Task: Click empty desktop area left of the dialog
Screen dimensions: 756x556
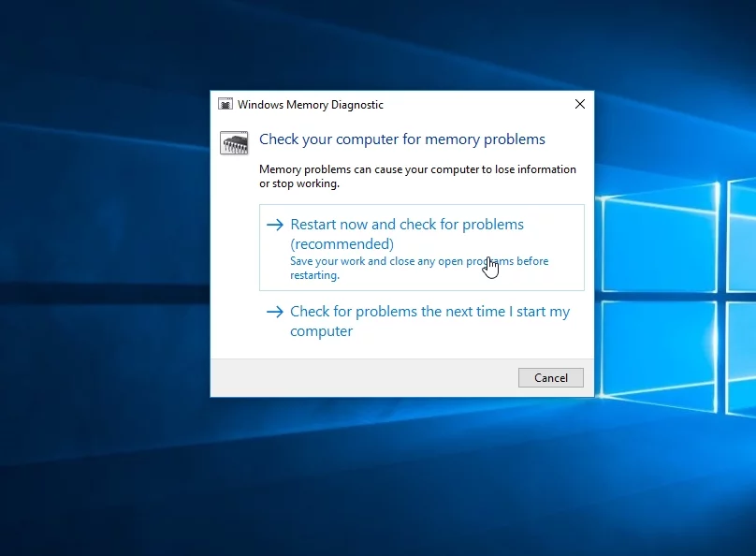Action: point(105,241)
